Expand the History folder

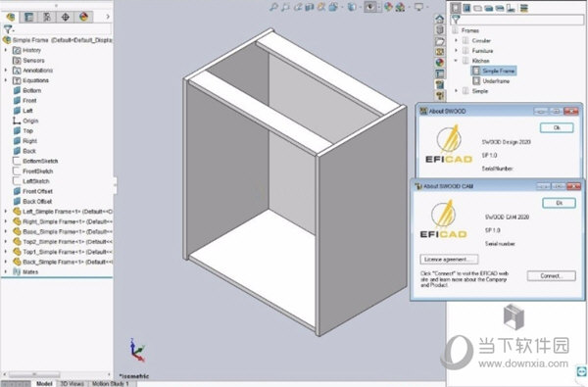click(x=6, y=50)
